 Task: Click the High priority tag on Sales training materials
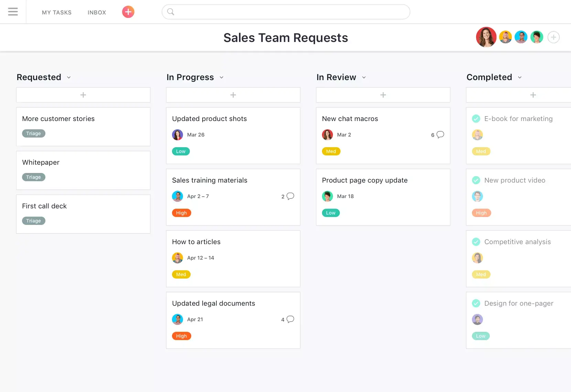(181, 213)
